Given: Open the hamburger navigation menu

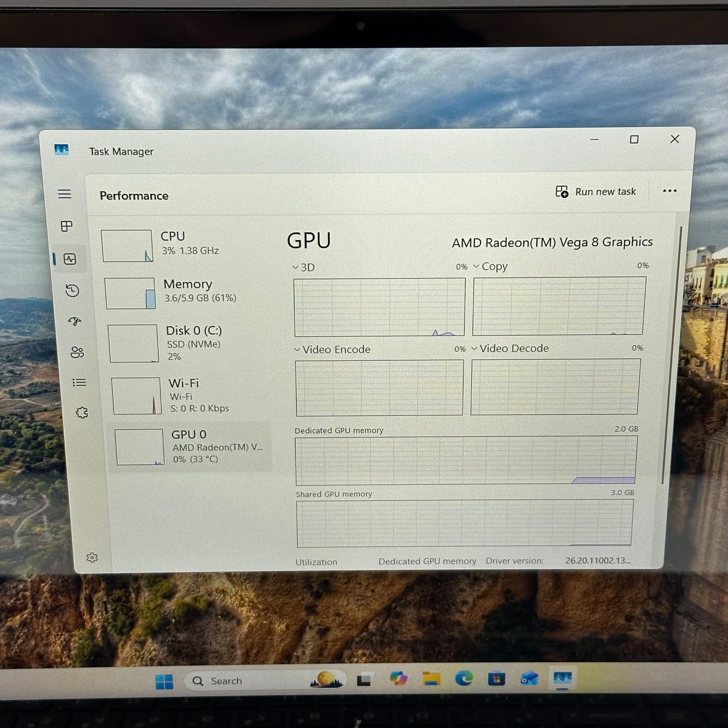Looking at the screenshot, I should point(64,194).
